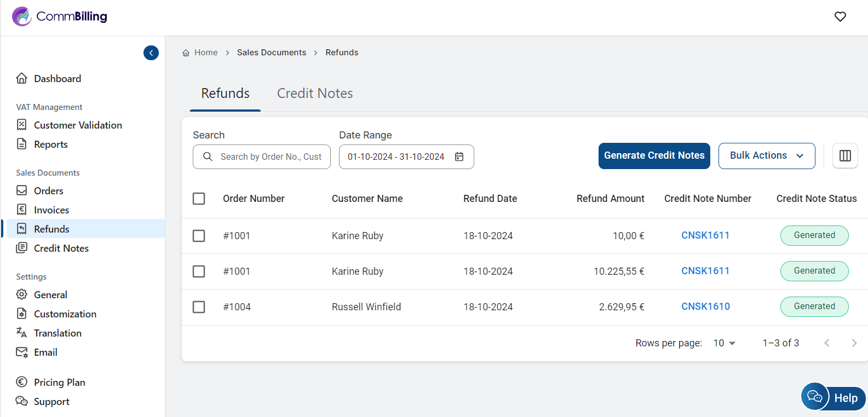Viewport: 868px width, 417px height.
Task: Go to Pricing Plan in the sidebar
Action: (59, 383)
